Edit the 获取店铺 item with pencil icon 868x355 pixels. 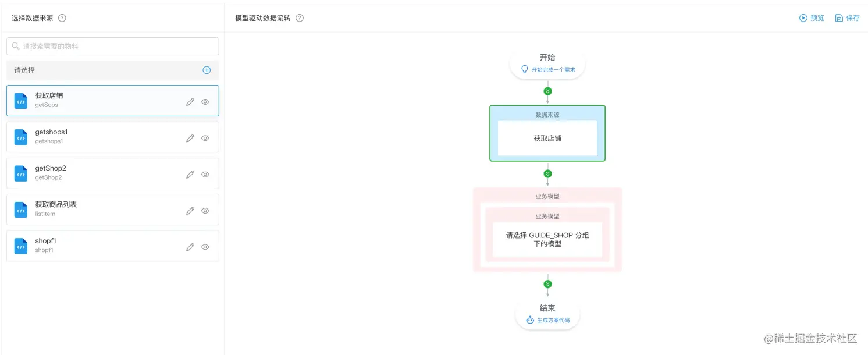[190, 102]
